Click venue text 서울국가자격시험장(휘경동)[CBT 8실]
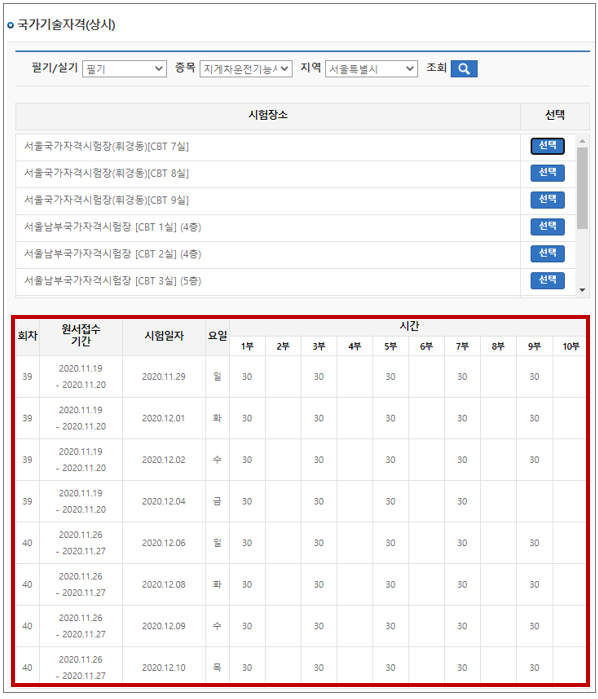This screenshot has height=699, width=598. (x=107, y=173)
